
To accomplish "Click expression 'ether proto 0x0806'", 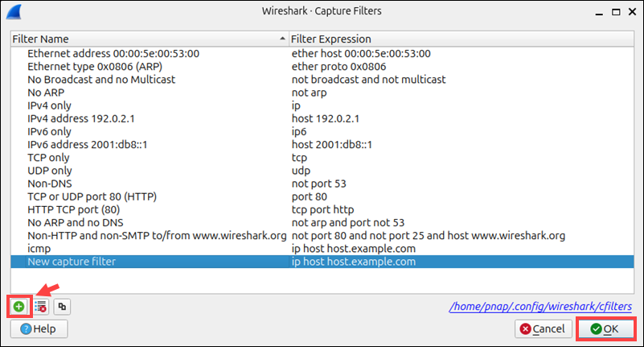I will click(x=338, y=67).
